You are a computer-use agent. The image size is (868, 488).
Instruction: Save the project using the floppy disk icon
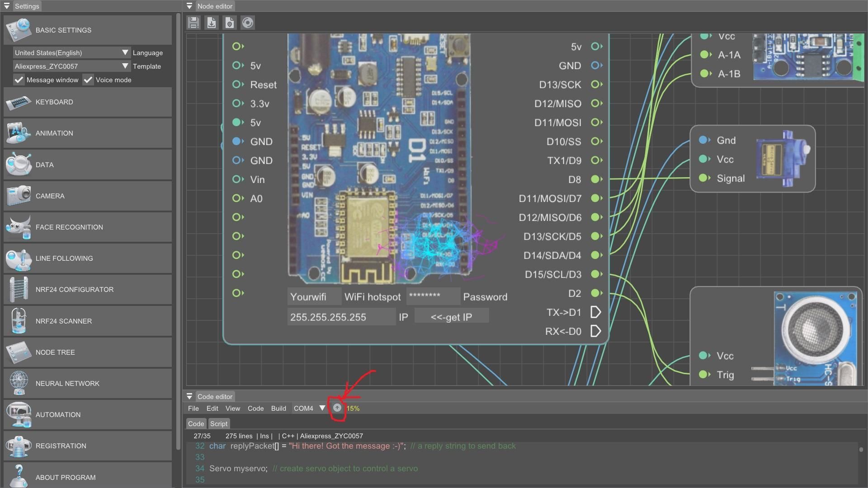[193, 23]
